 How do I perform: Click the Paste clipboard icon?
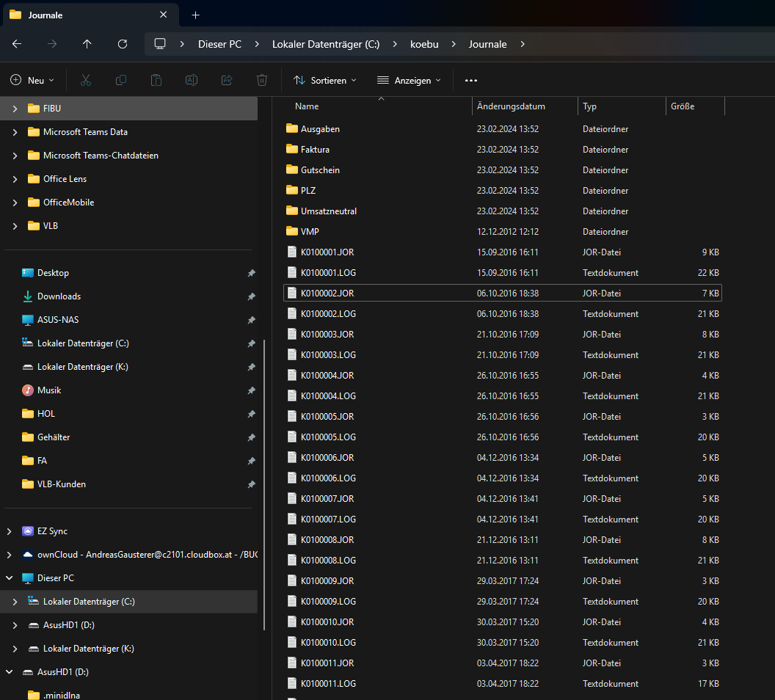(156, 80)
